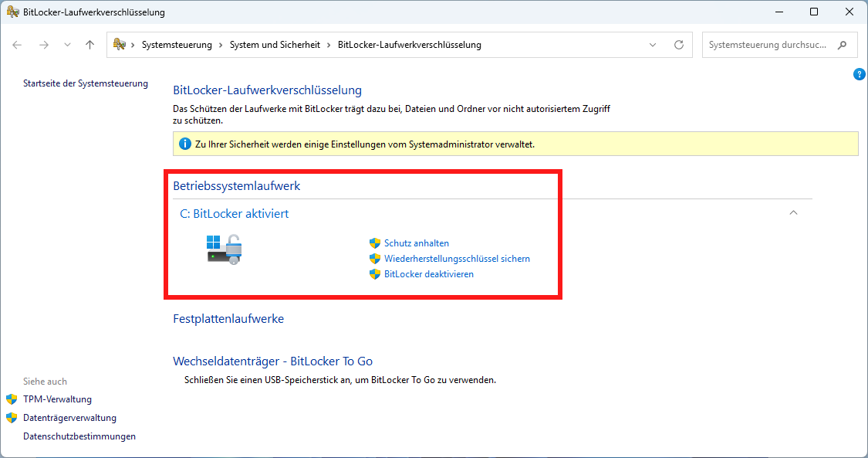868x458 pixels.
Task: Click shield icon beside Schutz anhalten
Action: pos(375,243)
